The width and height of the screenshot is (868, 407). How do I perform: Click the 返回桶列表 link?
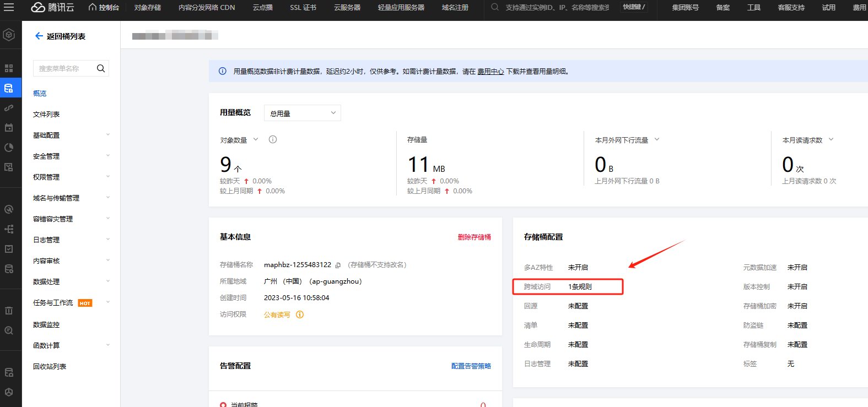pyautogui.click(x=66, y=36)
